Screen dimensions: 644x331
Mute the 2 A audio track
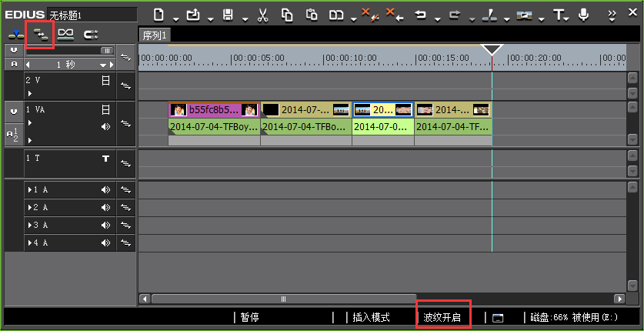coord(106,207)
